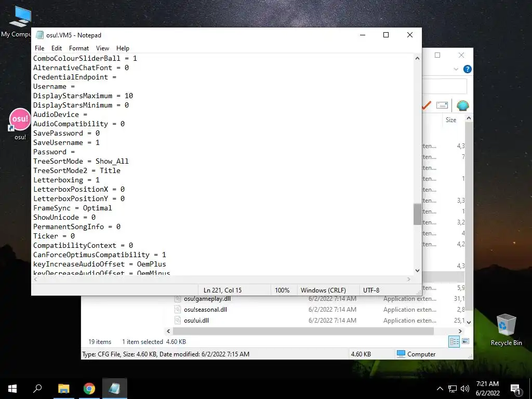
Task: Click the keyIncreaseAudioOffset = OemPlus line
Action: [99, 264]
